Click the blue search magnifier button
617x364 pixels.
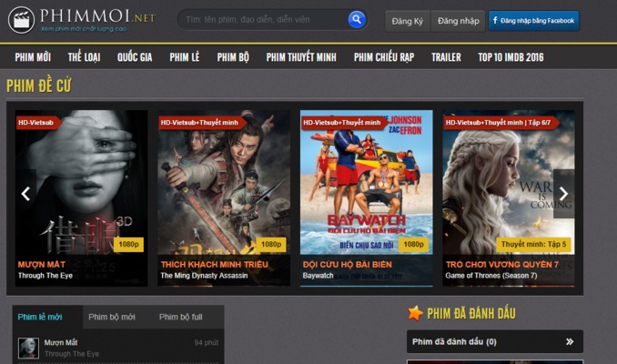click(x=357, y=19)
